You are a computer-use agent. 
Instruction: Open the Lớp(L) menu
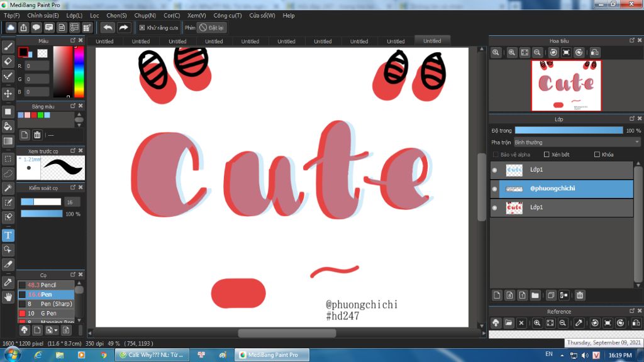point(74,16)
